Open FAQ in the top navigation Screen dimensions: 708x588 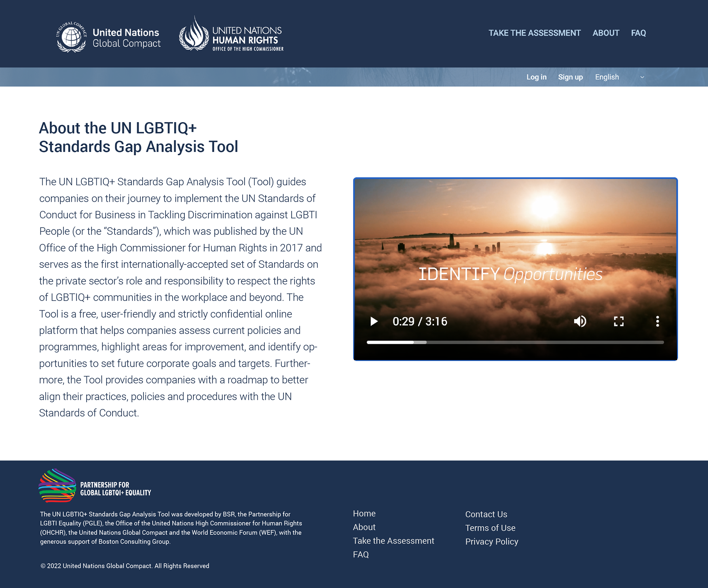click(x=638, y=33)
